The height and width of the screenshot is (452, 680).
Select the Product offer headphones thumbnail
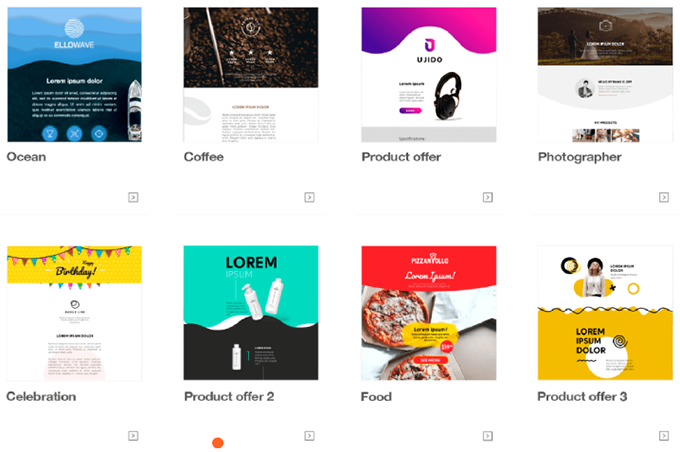tap(429, 75)
